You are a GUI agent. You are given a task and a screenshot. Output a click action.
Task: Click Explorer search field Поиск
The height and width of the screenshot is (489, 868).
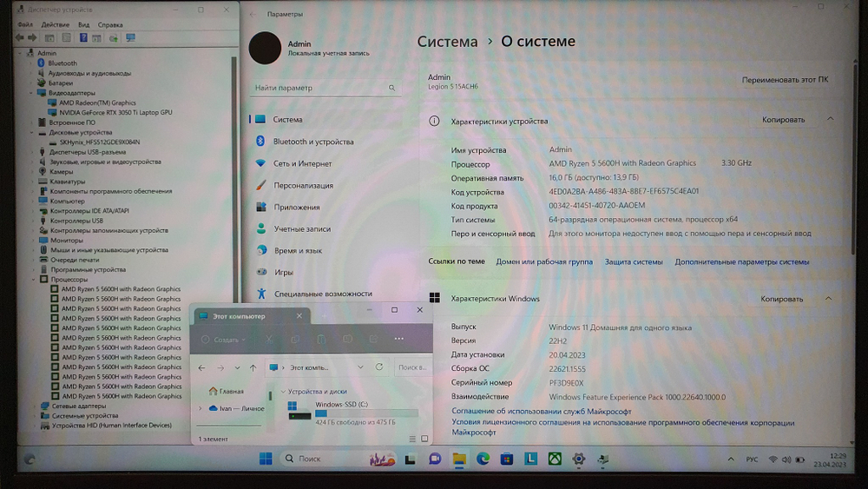coord(411,367)
